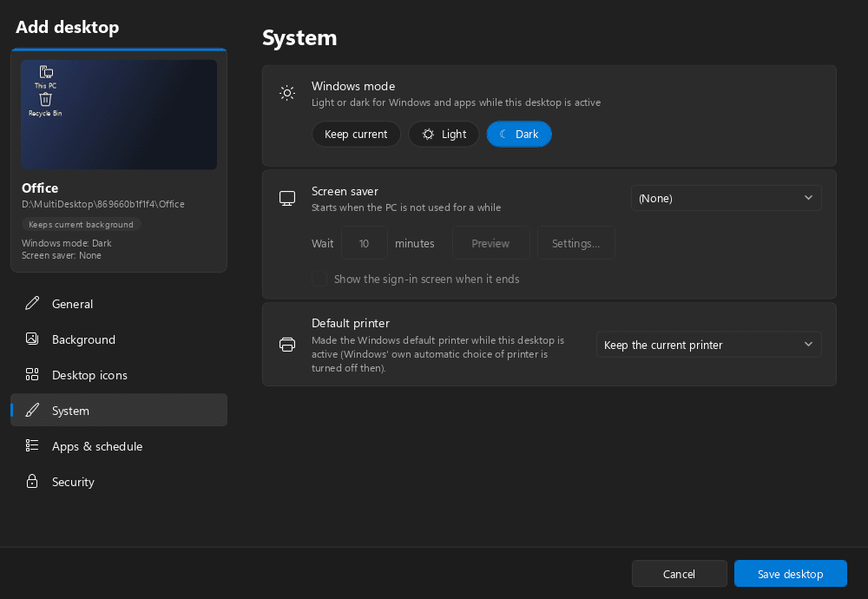Screen dimensions: 868x599
Task: Click the screen saver Settings... button
Action: click(x=575, y=243)
